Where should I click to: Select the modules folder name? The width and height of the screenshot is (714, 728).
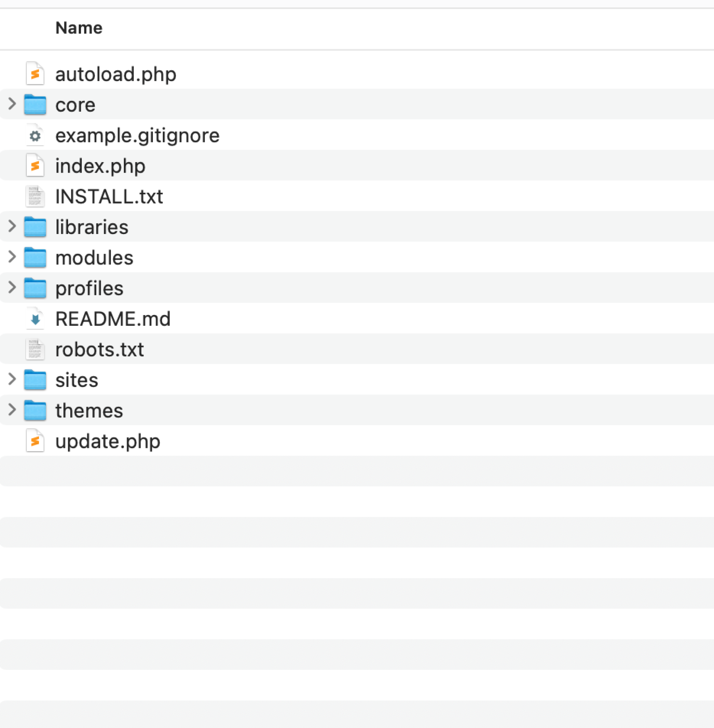point(94,258)
